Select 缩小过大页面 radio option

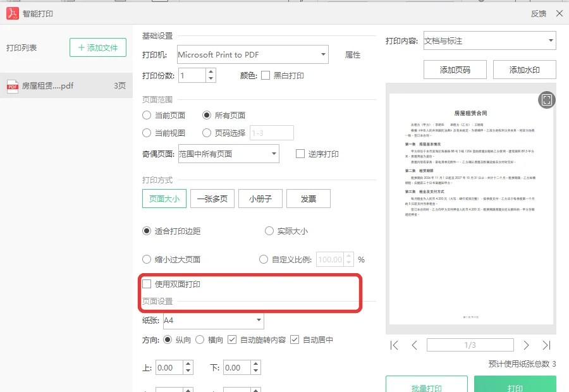(x=147, y=259)
